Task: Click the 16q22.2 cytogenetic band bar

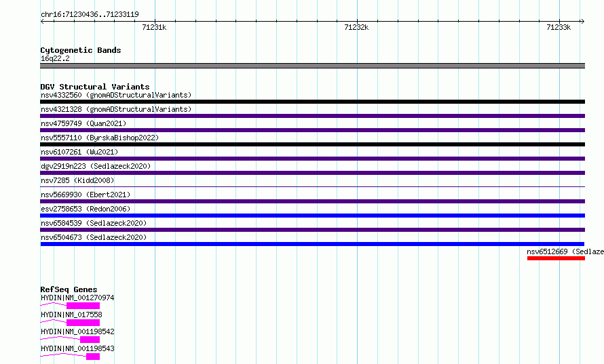Action: tap(312, 66)
